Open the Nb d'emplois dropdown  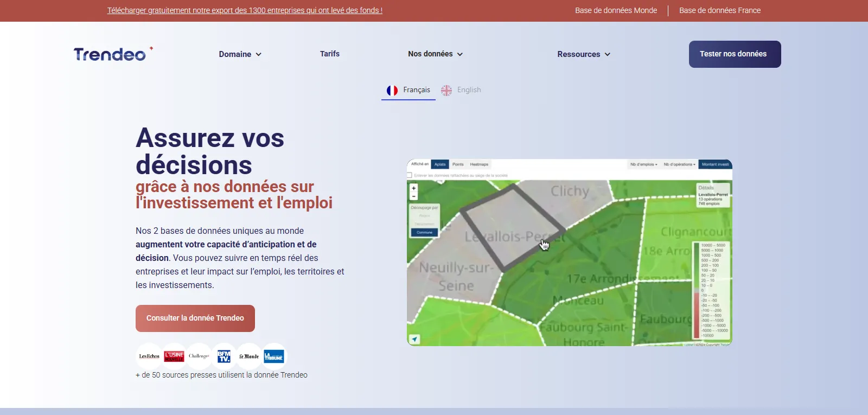(643, 164)
